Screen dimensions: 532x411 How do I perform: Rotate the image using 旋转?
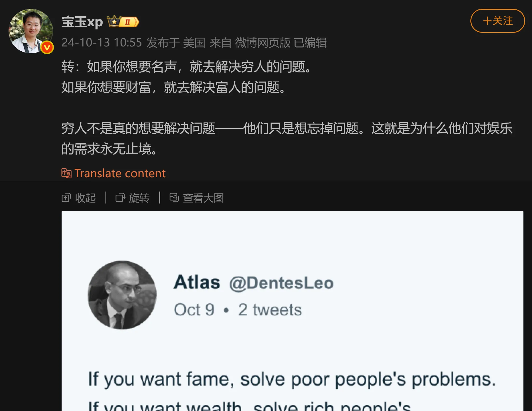click(139, 198)
